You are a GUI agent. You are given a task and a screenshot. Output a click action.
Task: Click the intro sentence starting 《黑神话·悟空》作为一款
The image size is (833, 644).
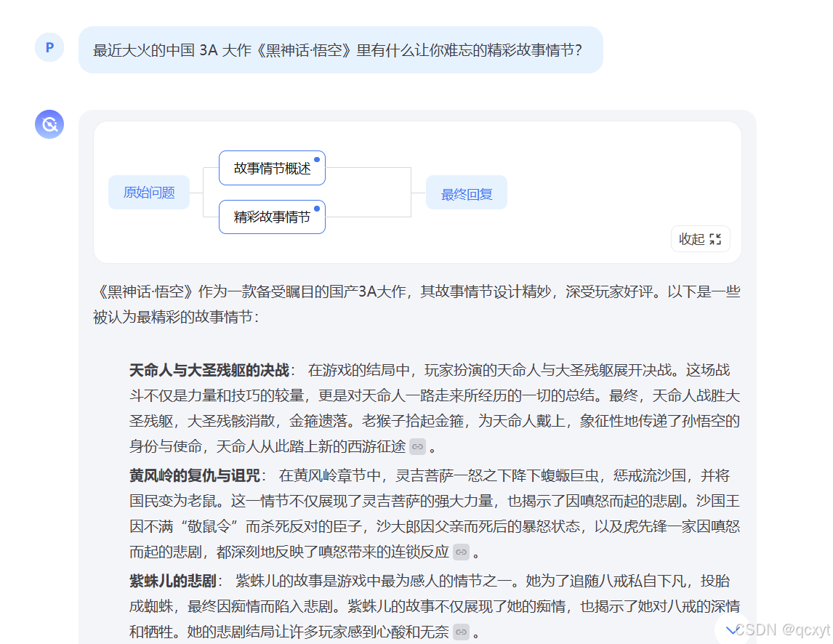[x=417, y=304]
